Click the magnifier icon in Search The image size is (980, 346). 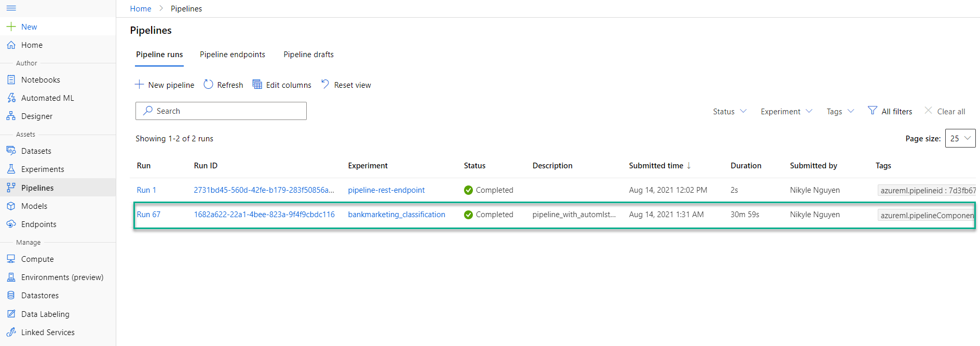point(148,111)
